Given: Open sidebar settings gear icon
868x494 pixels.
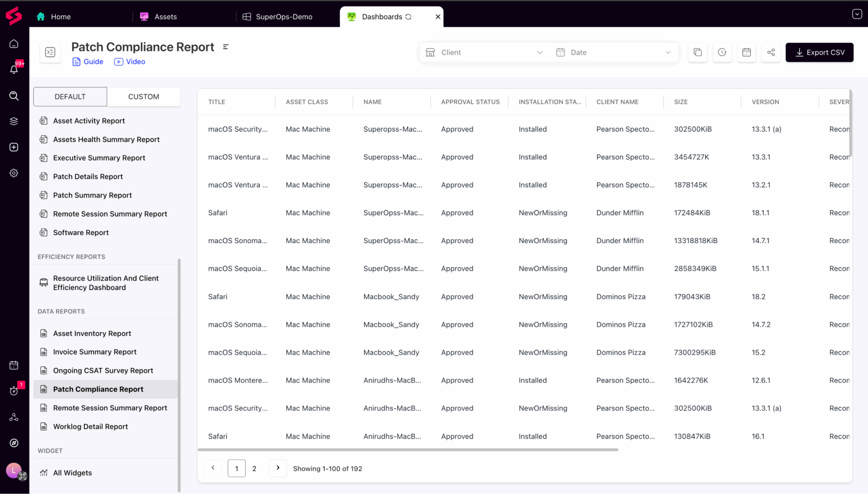Looking at the screenshot, I should [14, 173].
